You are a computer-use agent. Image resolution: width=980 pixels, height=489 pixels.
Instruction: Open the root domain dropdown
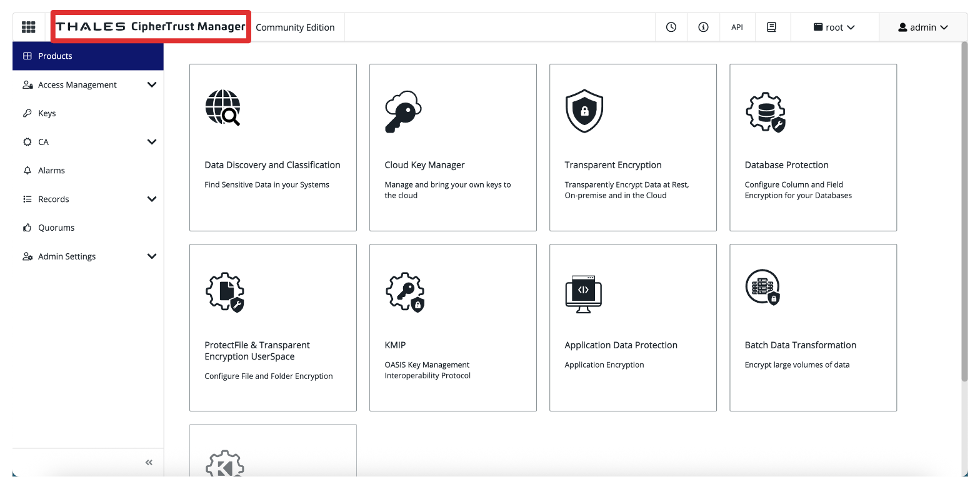[834, 28]
